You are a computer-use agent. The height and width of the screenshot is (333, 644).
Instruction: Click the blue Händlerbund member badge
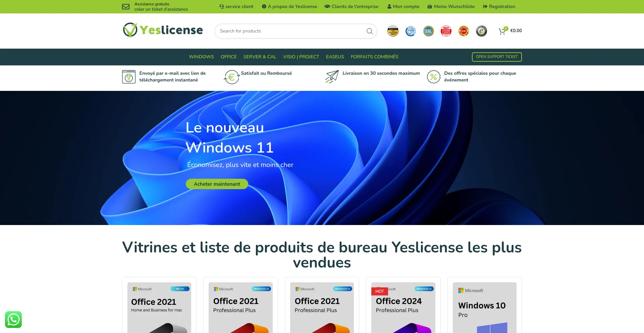(411, 31)
